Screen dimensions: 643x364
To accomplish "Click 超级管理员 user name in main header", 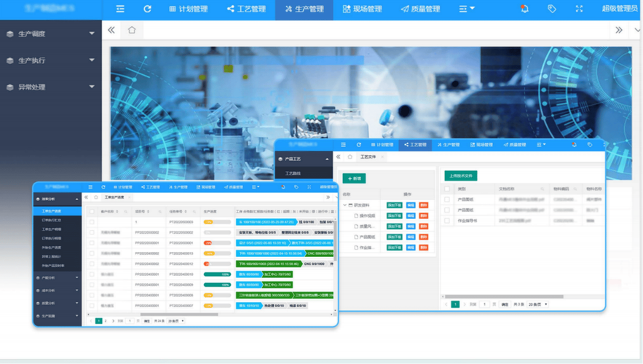I will coord(620,9).
